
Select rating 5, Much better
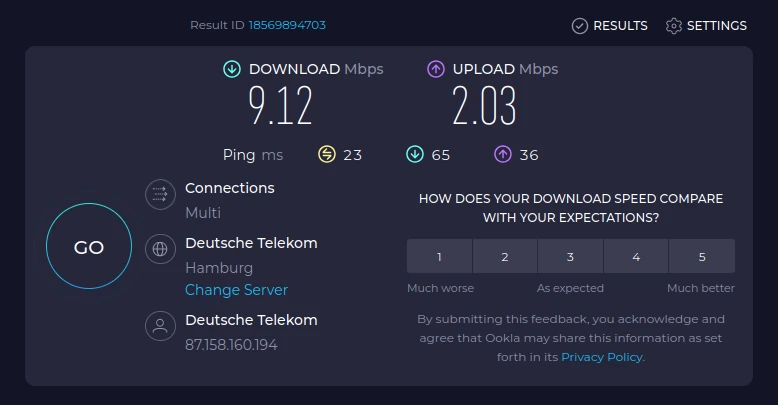(702, 257)
